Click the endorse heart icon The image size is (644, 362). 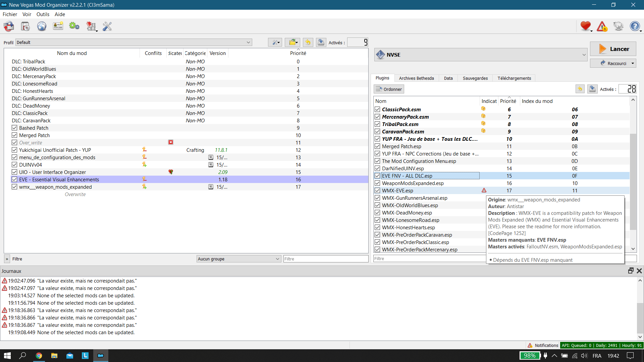point(586,26)
